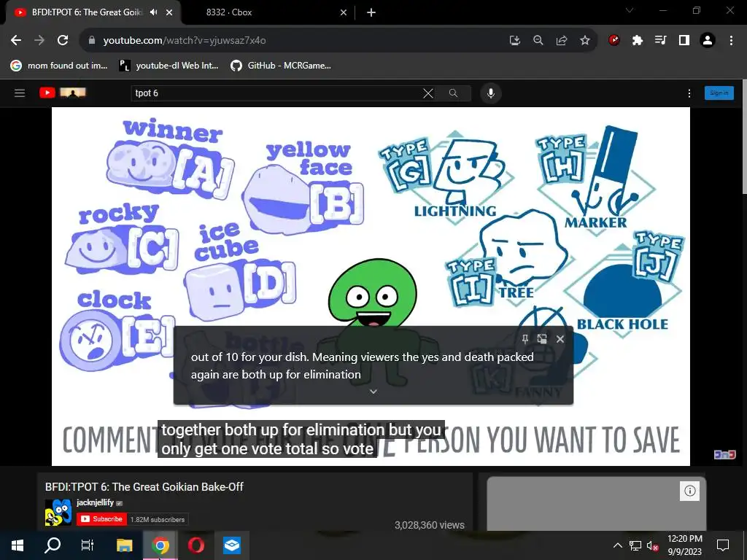This screenshot has width=747, height=560.
Task: Open tab search chevron in title bar
Action: (x=630, y=10)
